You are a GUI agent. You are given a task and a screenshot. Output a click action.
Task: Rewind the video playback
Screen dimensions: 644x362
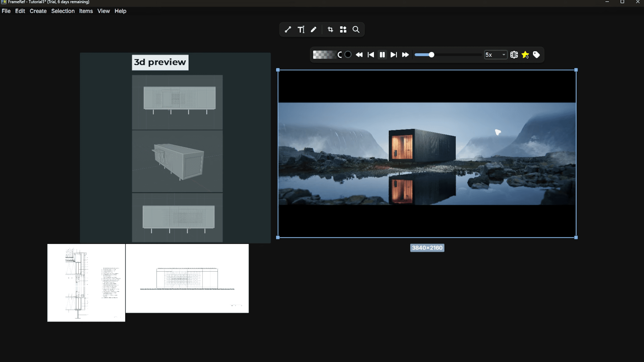[x=359, y=55]
